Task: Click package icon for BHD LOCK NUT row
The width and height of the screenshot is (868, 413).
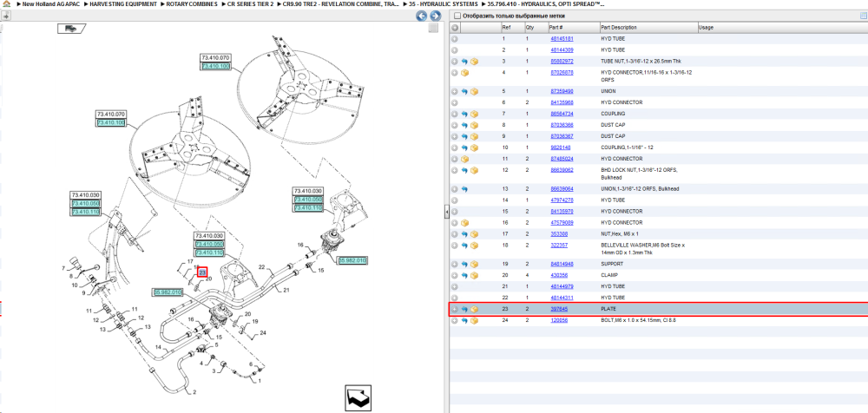Action: click(x=475, y=170)
